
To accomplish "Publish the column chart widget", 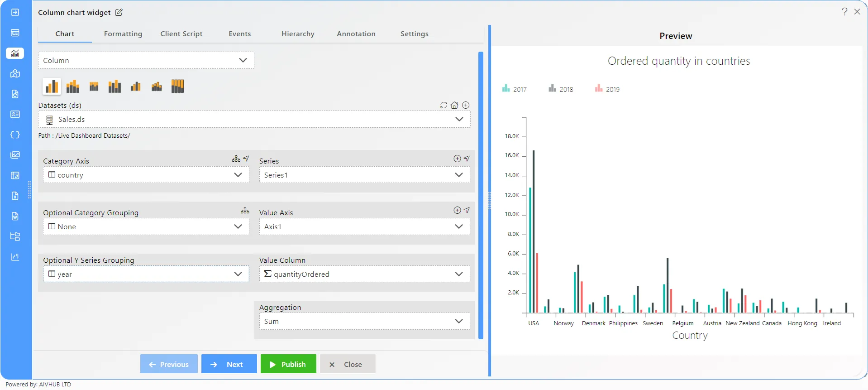I will click(288, 364).
